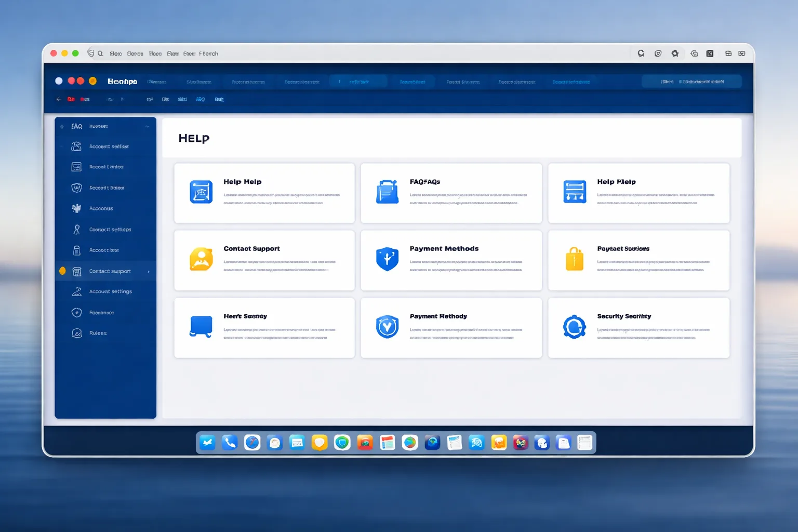
Task: Click the back arrow in the blue header
Action: pos(59,99)
